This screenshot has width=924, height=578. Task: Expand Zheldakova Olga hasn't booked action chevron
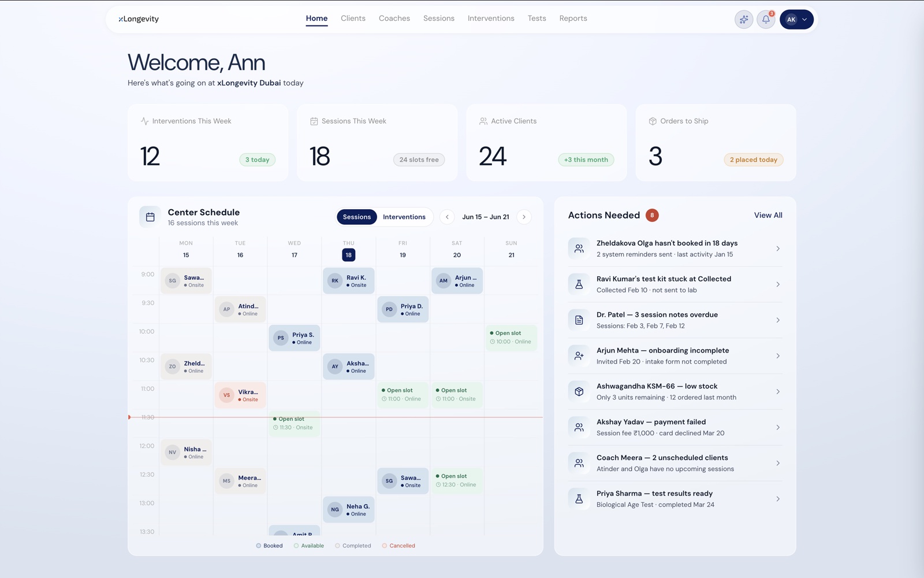point(778,249)
